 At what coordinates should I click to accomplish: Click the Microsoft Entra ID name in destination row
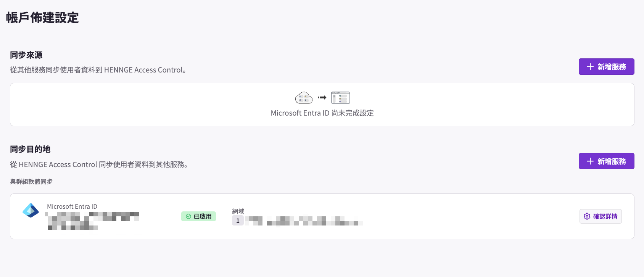click(72, 206)
